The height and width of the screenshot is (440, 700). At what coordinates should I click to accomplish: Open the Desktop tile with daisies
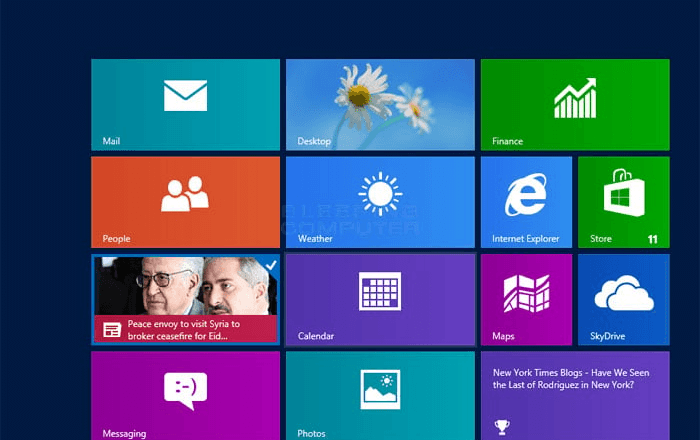tap(380, 104)
